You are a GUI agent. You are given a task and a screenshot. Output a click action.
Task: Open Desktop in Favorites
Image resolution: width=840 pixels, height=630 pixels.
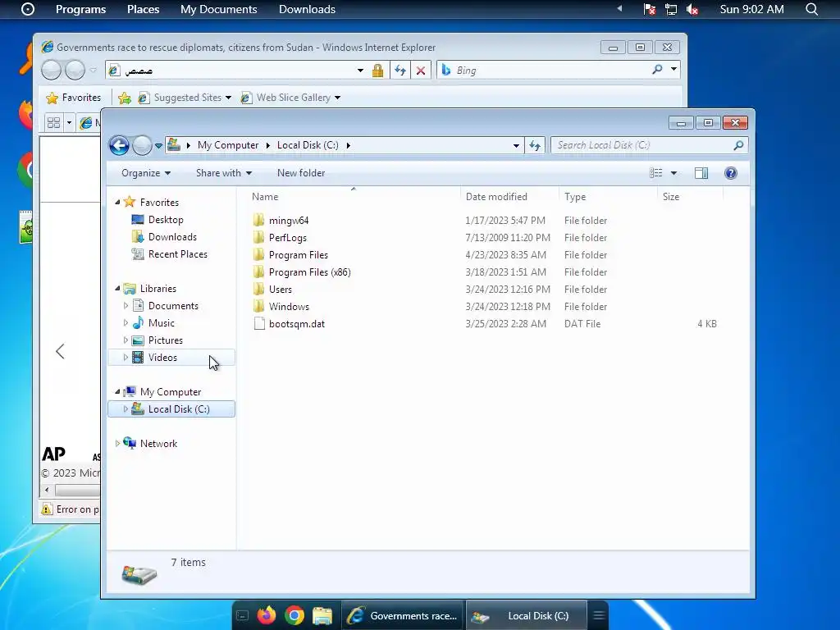[x=166, y=220]
